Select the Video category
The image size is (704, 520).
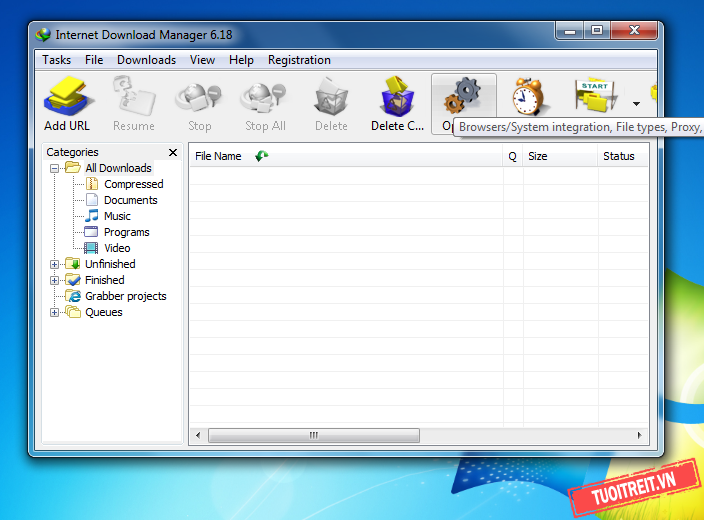point(117,248)
